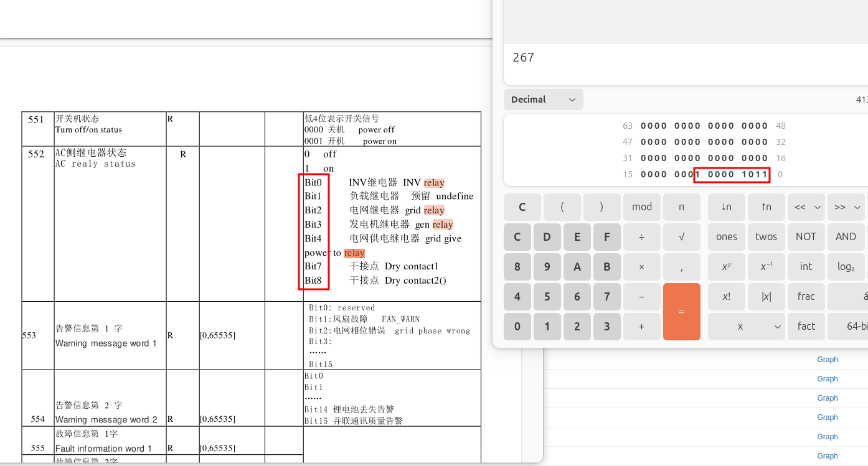Click the fact factorize button
The height and width of the screenshot is (466, 868).
pyautogui.click(x=806, y=327)
